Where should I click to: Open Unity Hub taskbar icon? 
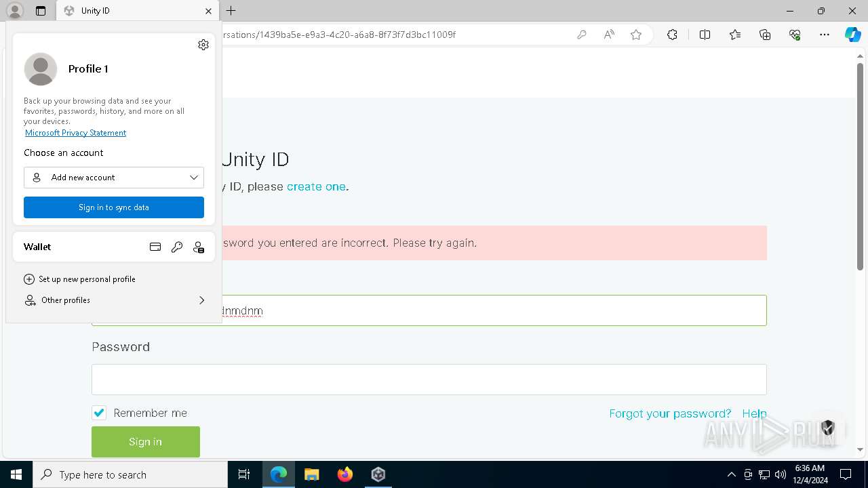(x=378, y=474)
